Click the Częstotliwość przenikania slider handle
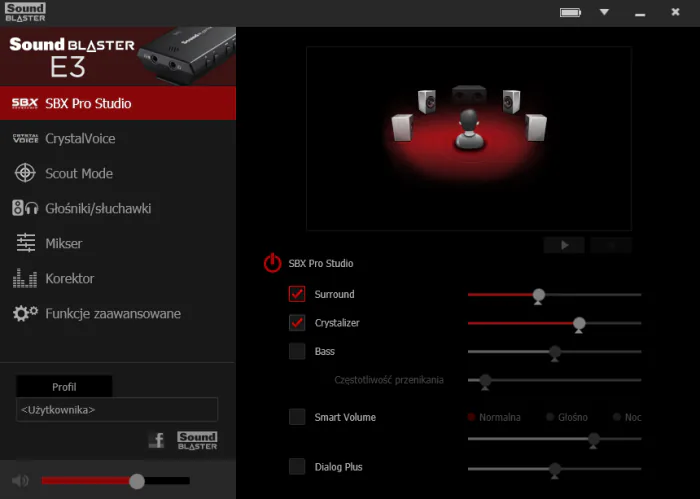This screenshot has height=499, width=700. (485, 382)
